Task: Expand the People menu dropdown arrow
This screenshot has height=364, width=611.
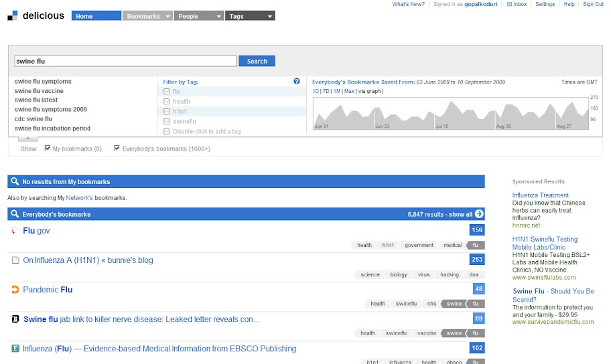Action: (x=218, y=16)
